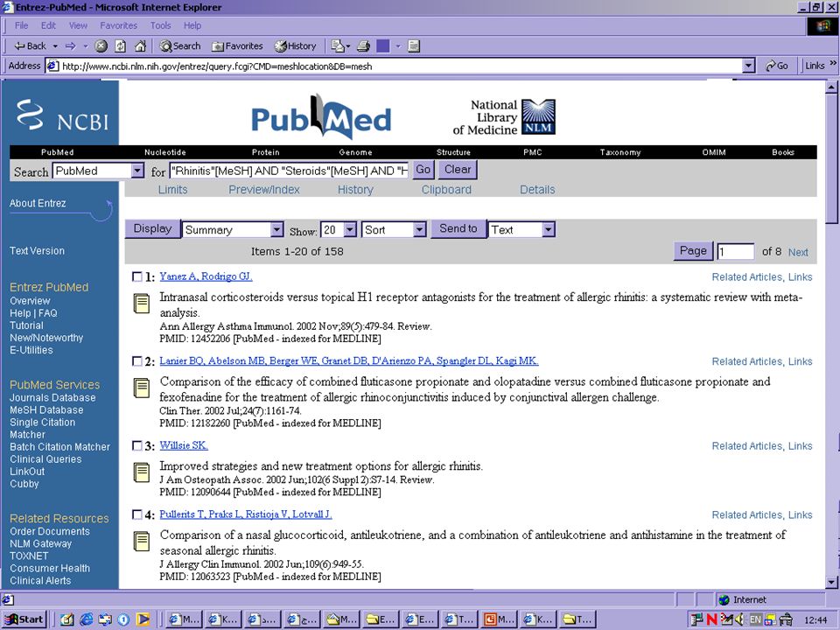Click the National Library of Medicine logo
The width and height of the screenshot is (840, 630).
click(x=504, y=116)
